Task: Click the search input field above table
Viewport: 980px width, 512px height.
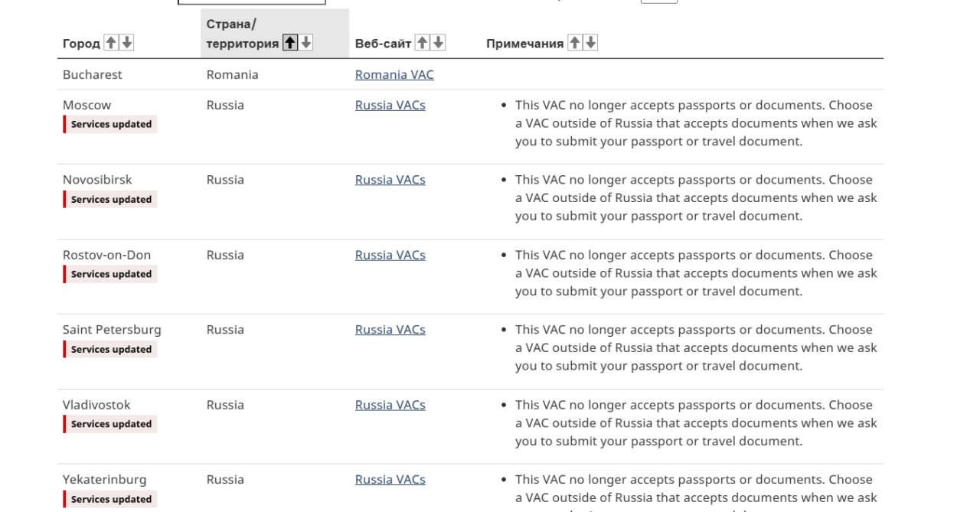Action: [x=251, y=2]
